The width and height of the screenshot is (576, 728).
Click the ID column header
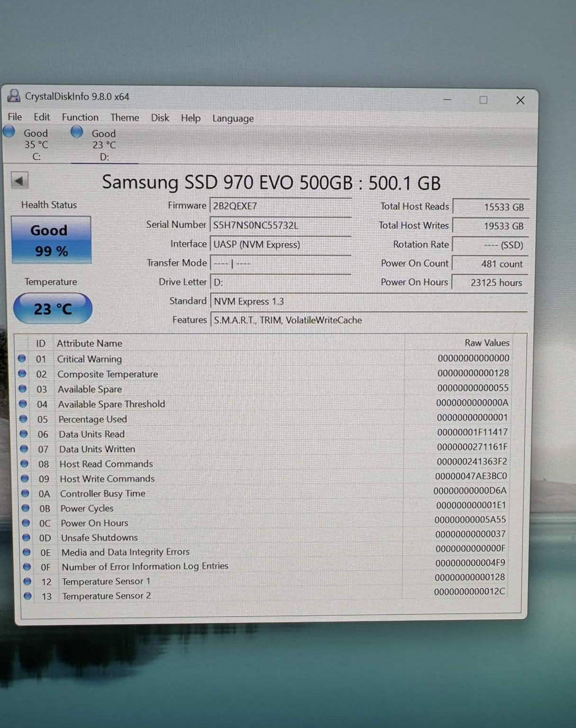point(41,343)
